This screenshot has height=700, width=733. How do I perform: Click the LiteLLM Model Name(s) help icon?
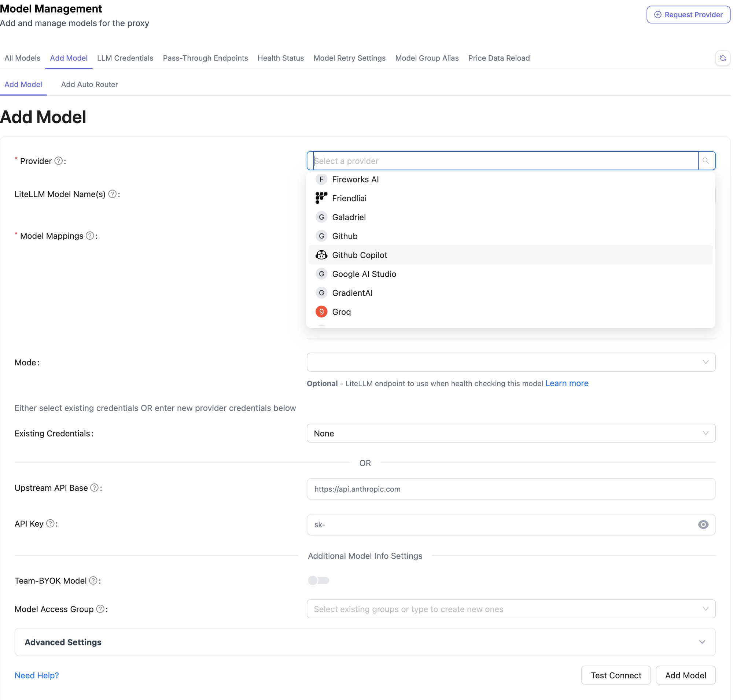click(112, 194)
